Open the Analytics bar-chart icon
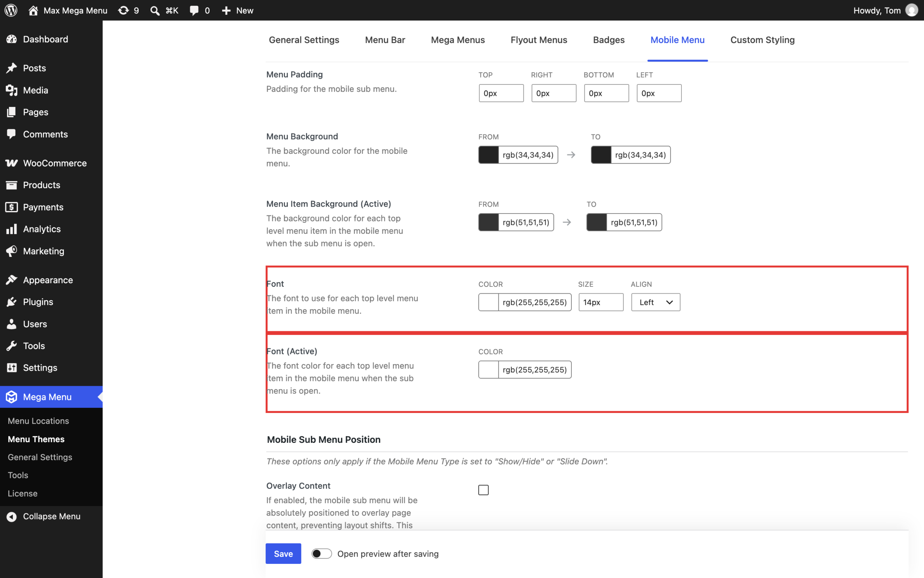 coord(12,229)
